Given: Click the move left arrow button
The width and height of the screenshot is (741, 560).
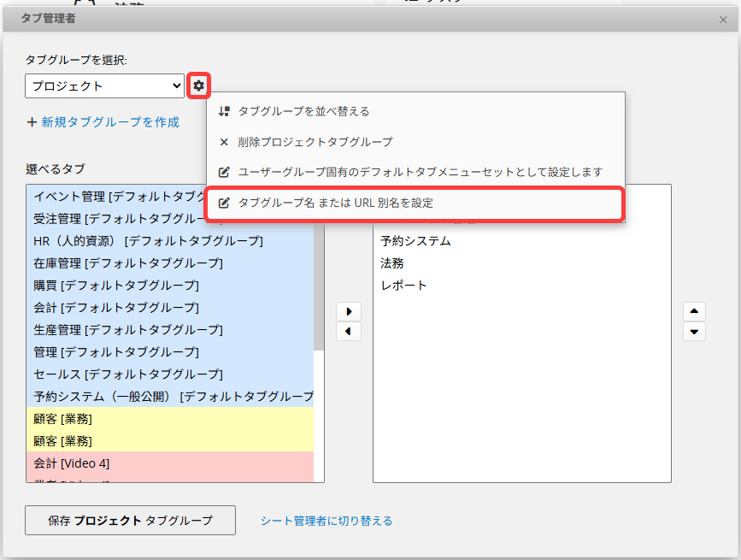Looking at the screenshot, I should point(349,331).
